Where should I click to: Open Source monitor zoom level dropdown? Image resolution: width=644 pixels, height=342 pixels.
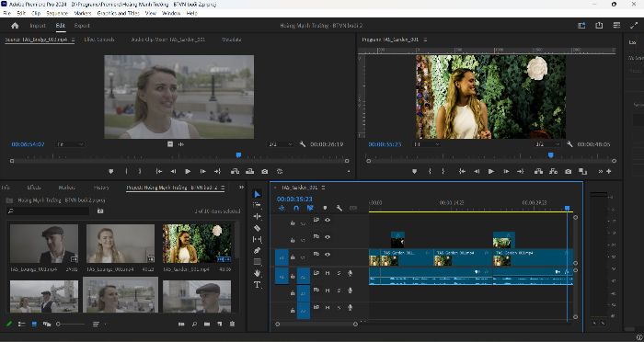(70, 144)
